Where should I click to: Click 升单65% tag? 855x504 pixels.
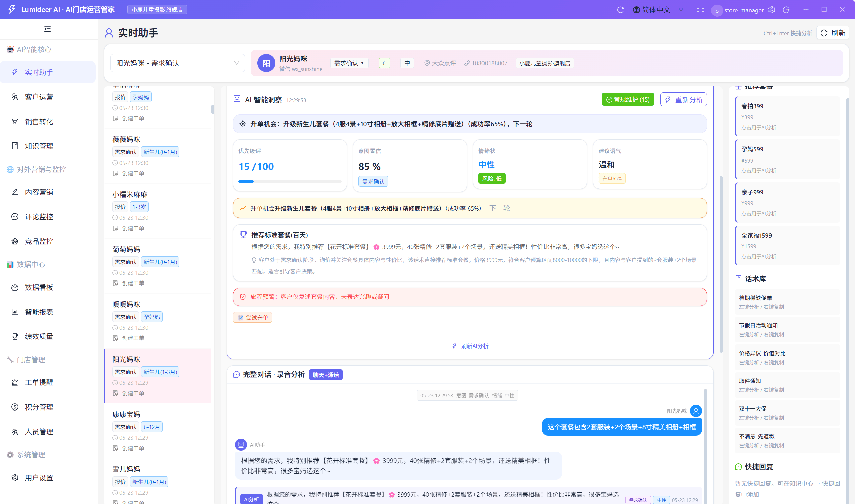(x=612, y=178)
